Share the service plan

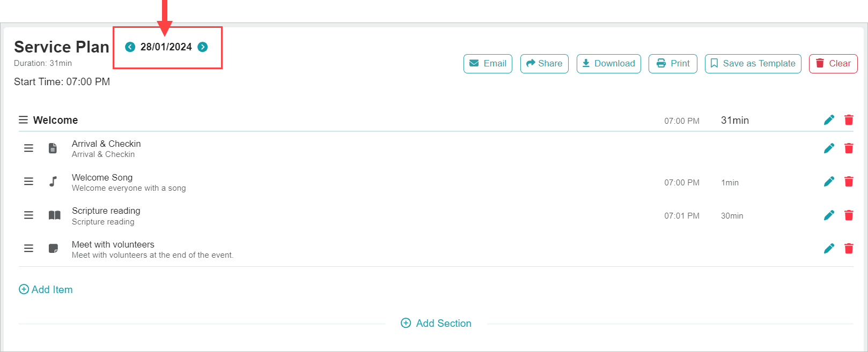(x=544, y=63)
